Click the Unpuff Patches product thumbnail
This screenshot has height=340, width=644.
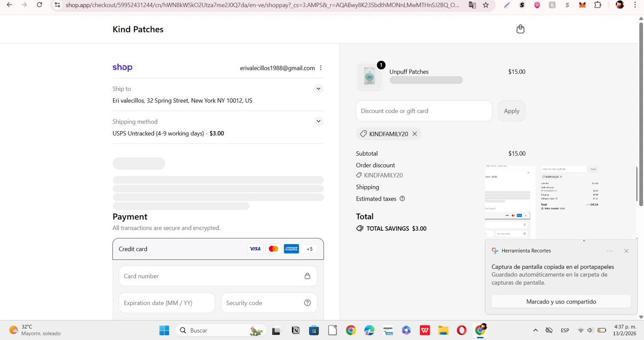[369, 76]
